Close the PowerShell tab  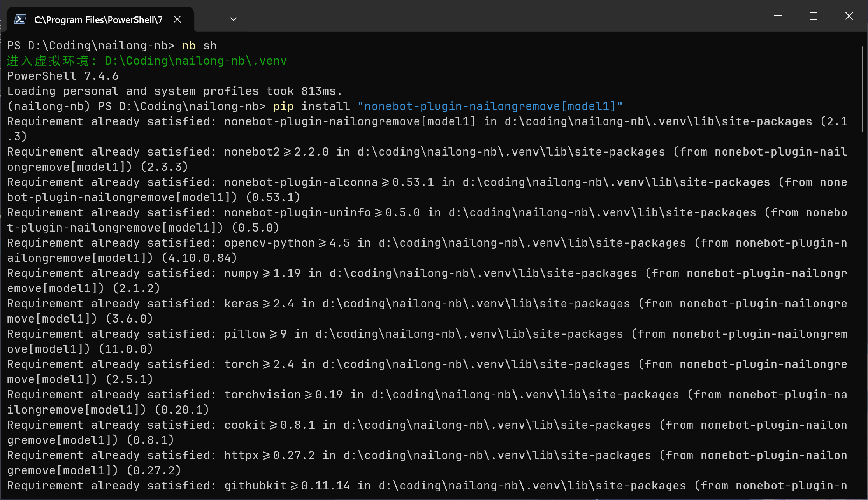pos(177,19)
